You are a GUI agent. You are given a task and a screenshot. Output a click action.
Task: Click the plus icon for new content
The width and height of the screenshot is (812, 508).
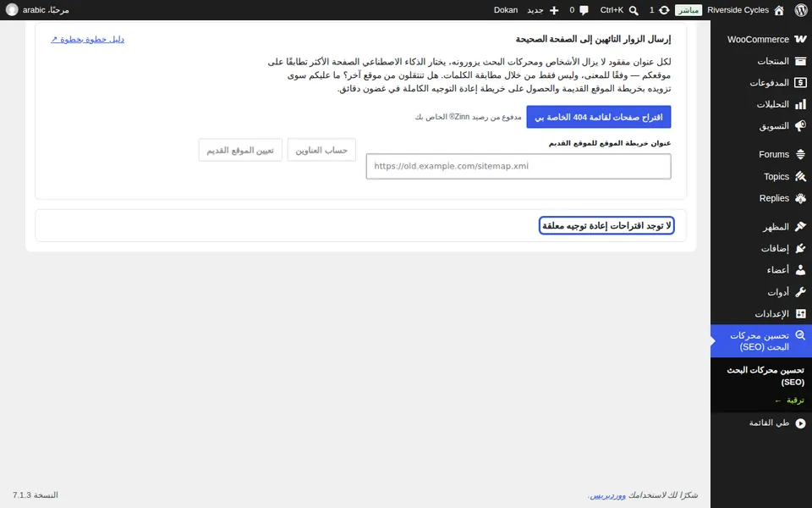click(554, 10)
